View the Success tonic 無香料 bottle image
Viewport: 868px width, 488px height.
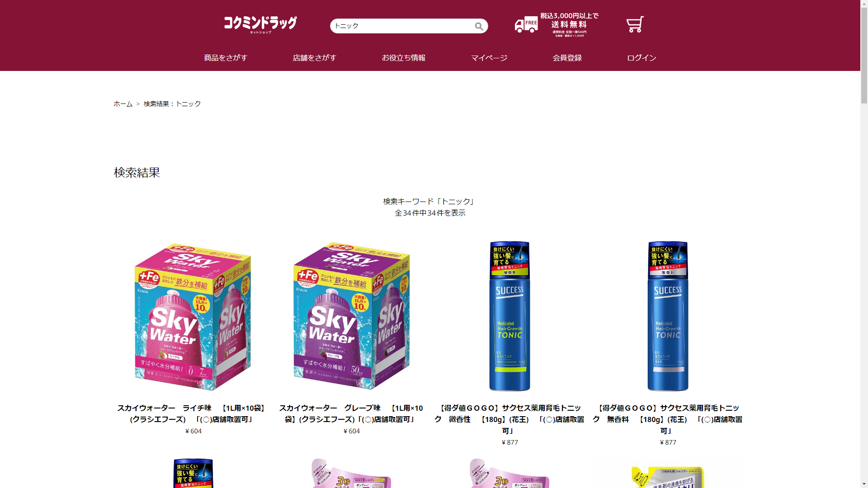pyautogui.click(x=668, y=316)
